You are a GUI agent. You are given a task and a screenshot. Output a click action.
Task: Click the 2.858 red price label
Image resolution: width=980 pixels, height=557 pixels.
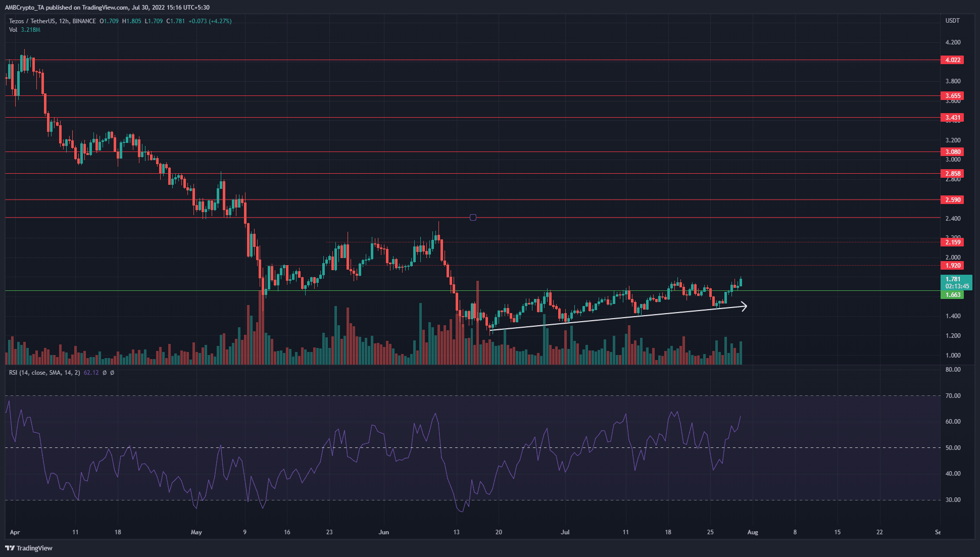click(952, 174)
